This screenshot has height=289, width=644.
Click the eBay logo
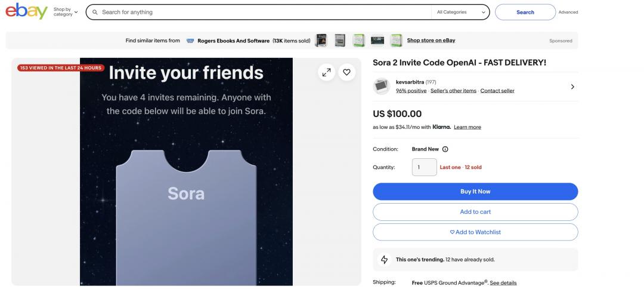[x=26, y=11]
